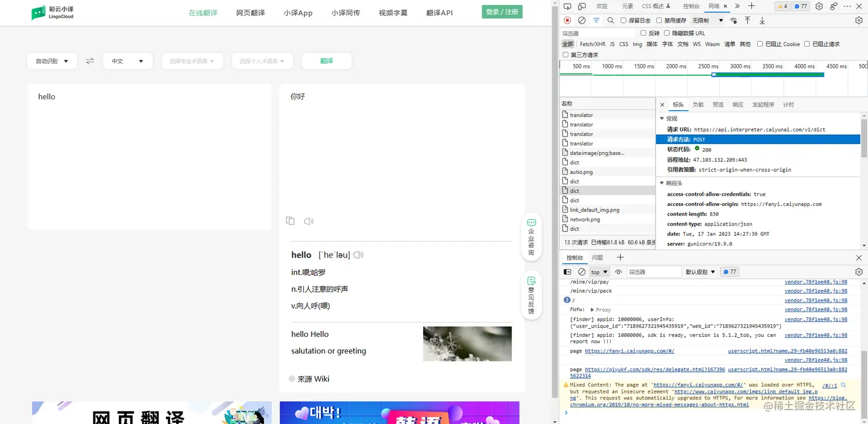Play pronunciation next to the hello phonetic
868x424 pixels.
358,255
